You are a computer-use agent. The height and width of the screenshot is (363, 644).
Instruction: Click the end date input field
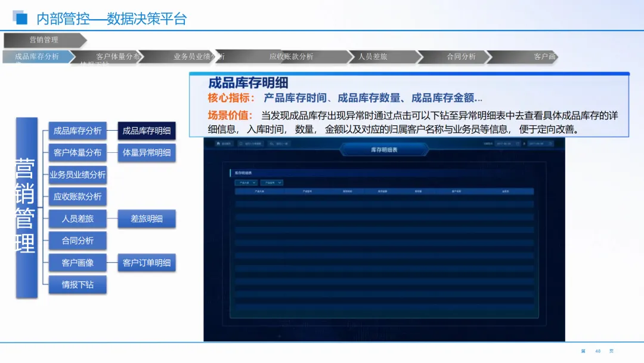pos(540,143)
